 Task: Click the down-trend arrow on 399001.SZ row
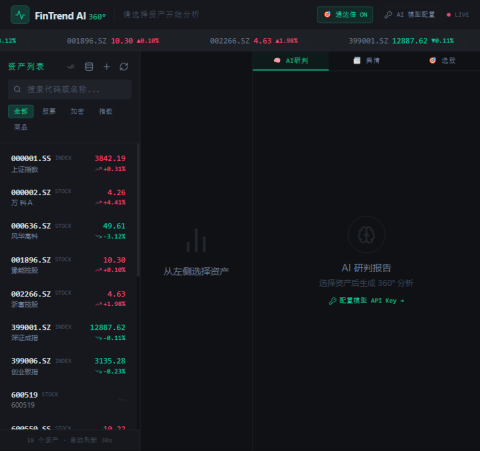click(x=98, y=338)
